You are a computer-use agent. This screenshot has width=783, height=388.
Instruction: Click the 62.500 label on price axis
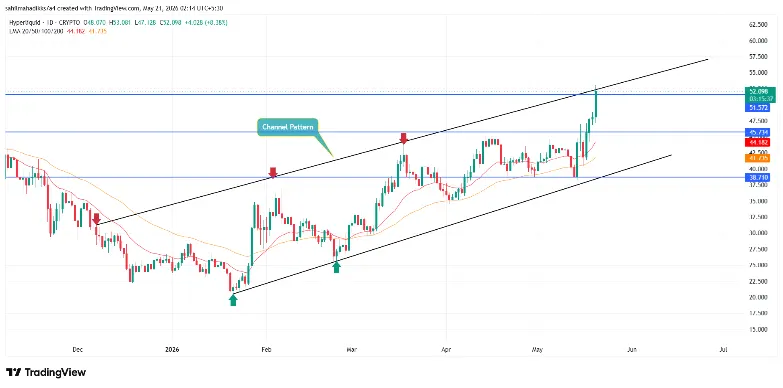coord(759,24)
